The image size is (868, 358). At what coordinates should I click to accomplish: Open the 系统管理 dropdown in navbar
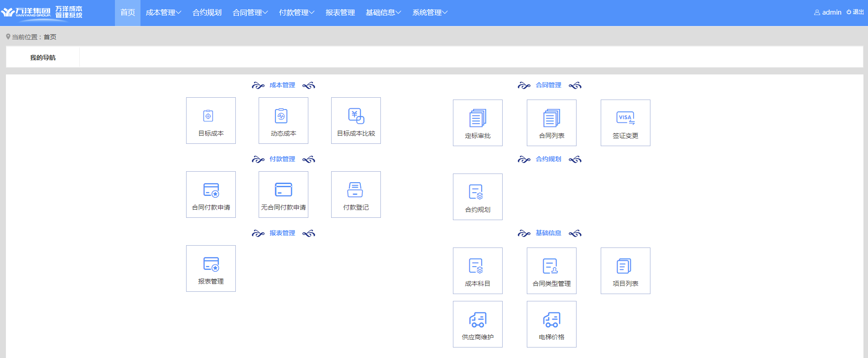point(430,13)
